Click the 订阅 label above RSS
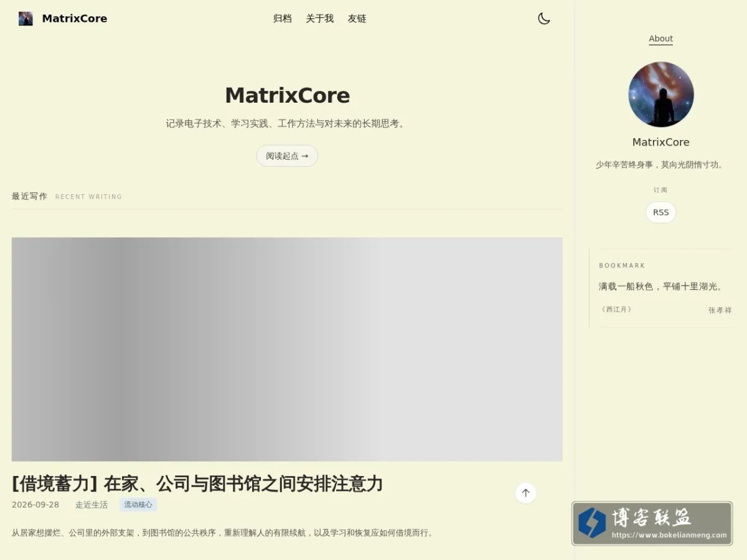Viewport: 747px width, 560px height. tap(660, 190)
